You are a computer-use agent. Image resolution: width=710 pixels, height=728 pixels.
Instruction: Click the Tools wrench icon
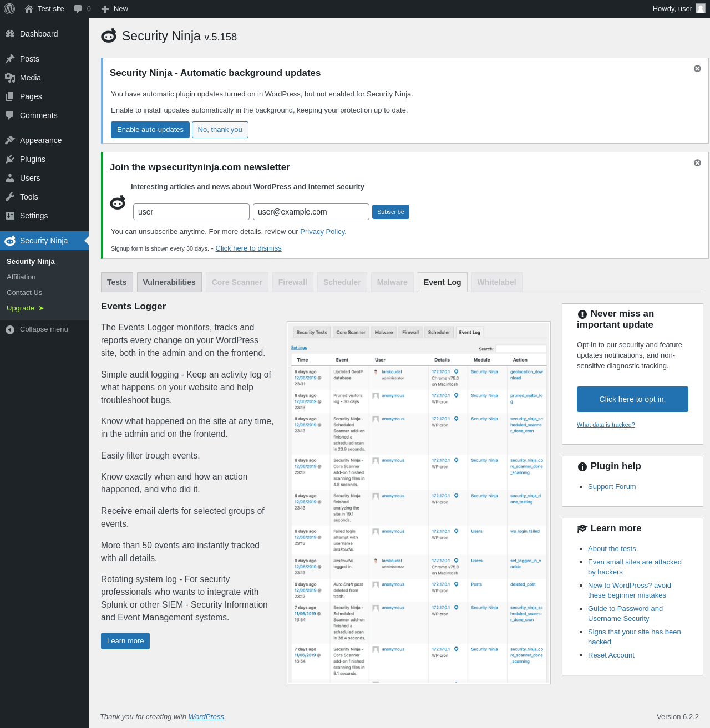(10, 197)
